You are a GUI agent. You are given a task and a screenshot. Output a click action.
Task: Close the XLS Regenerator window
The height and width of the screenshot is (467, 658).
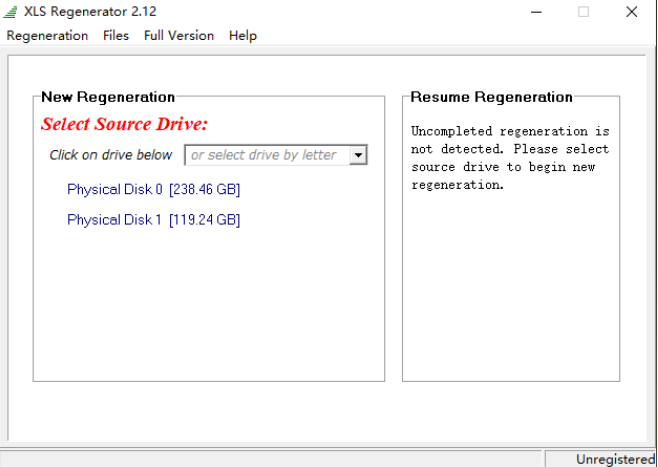point(632,12)
